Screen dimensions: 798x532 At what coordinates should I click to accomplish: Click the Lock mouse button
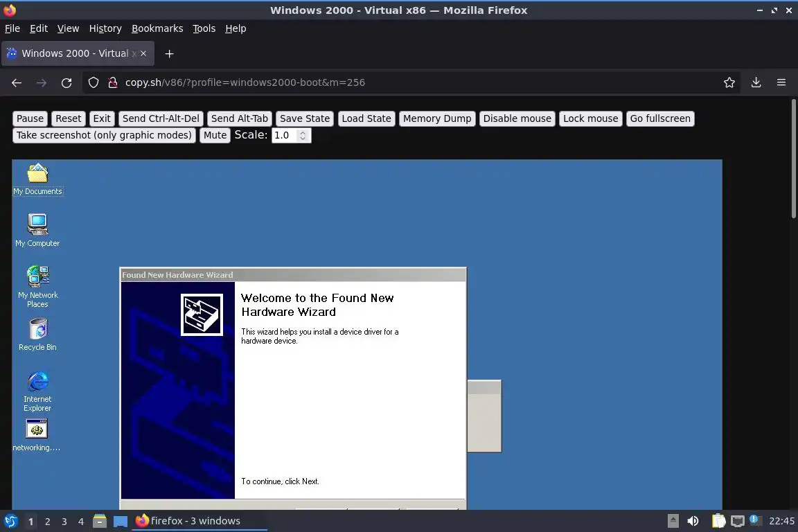pyautogui.click(x=591, y=118)
